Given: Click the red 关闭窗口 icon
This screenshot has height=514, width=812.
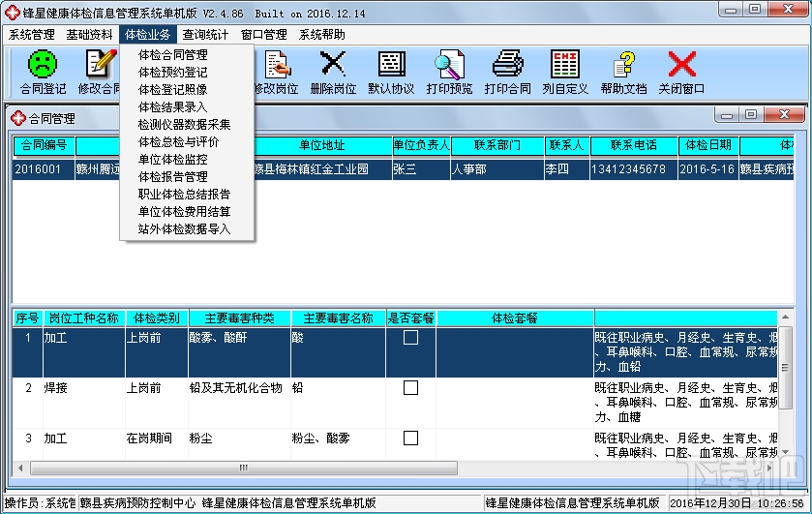Looking at the screenshot, I should (x=681, y=64).
